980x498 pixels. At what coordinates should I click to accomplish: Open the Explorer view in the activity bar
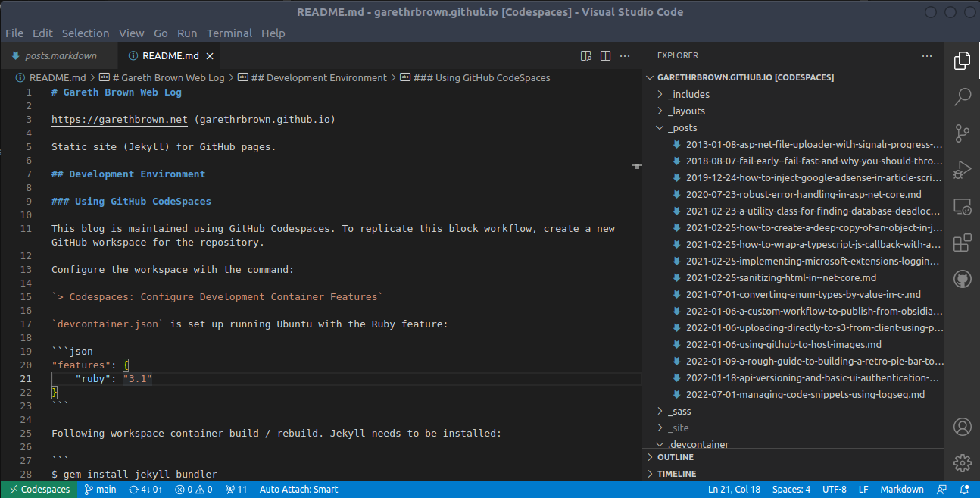point(962,61)
